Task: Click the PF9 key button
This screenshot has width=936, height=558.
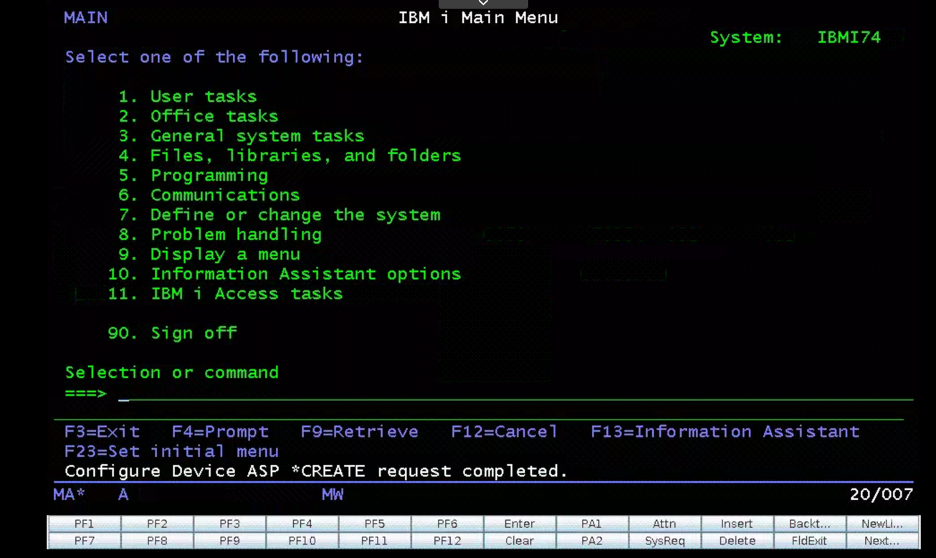Action: 229,541
